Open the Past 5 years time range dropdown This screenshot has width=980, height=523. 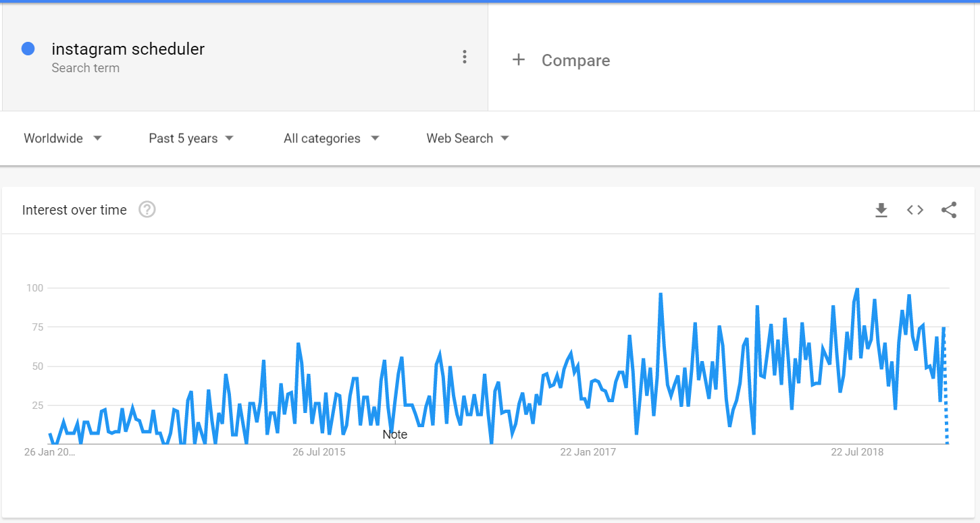click(x=190, y=138)
